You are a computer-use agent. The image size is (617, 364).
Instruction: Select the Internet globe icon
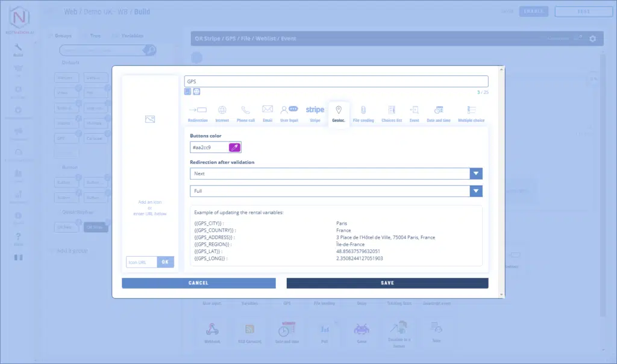point(222,113)
